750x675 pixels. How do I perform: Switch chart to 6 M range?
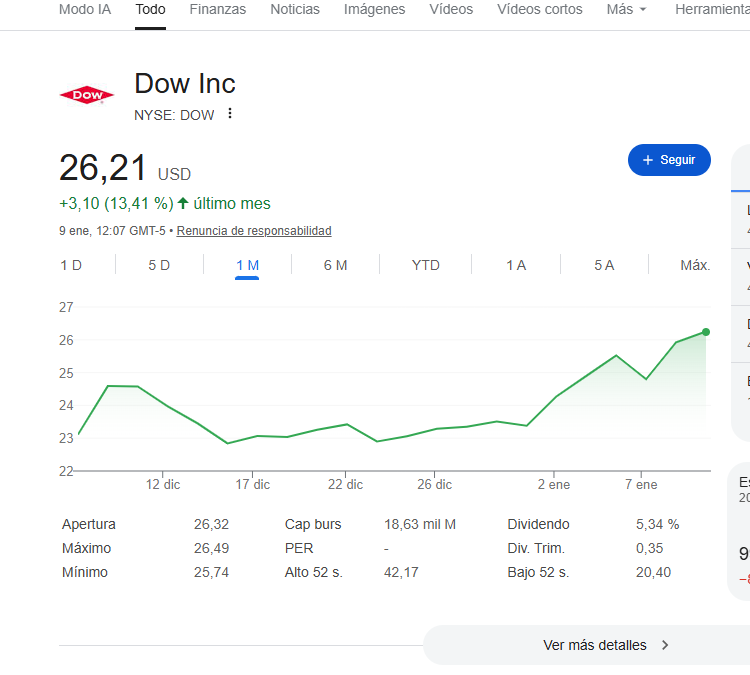click(x=335, y=265)
